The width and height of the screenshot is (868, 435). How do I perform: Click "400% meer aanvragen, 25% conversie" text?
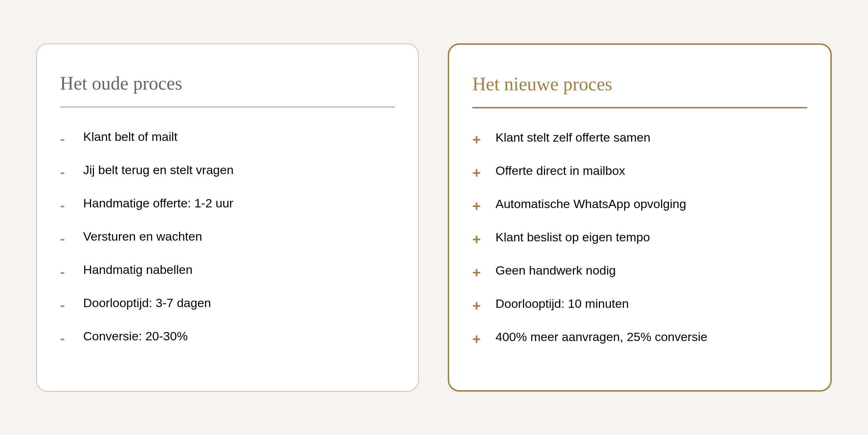tap(601, 337)
